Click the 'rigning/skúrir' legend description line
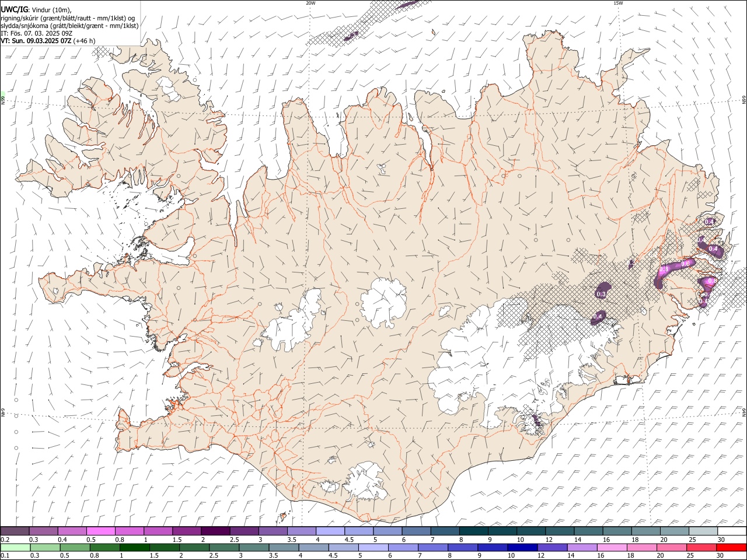 pos(68,17)
